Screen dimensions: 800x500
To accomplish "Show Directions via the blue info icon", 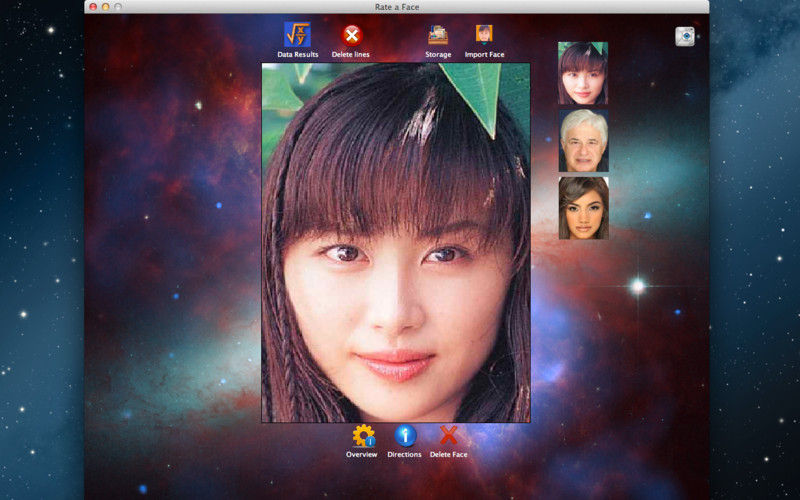I will (x=405, y=436).
